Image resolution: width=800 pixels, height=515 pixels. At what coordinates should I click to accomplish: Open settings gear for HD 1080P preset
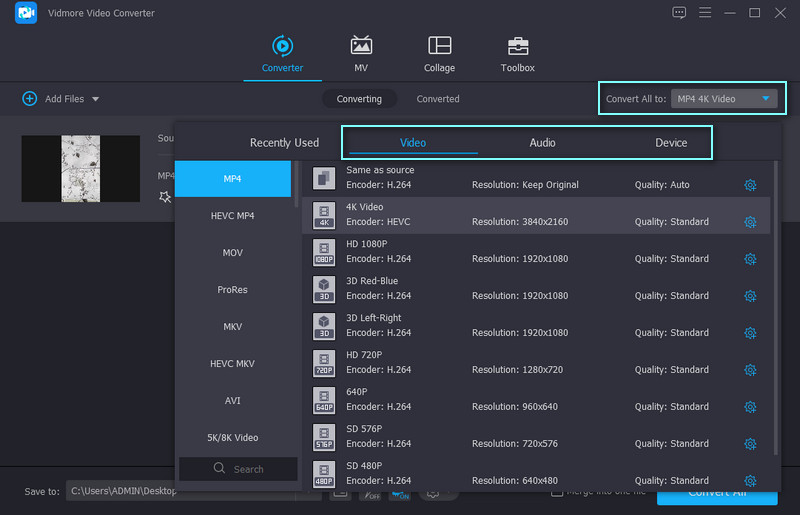[x=750, y=259]
